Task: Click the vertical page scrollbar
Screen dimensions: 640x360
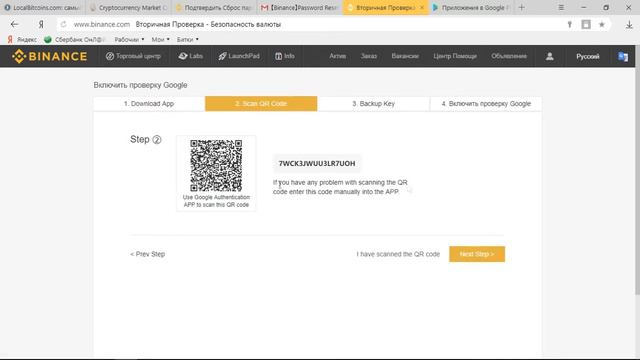Action: [638, 181]
